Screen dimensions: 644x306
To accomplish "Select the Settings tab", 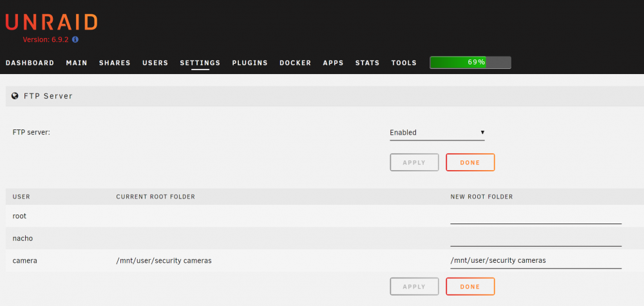I will [x=200, y=63].
